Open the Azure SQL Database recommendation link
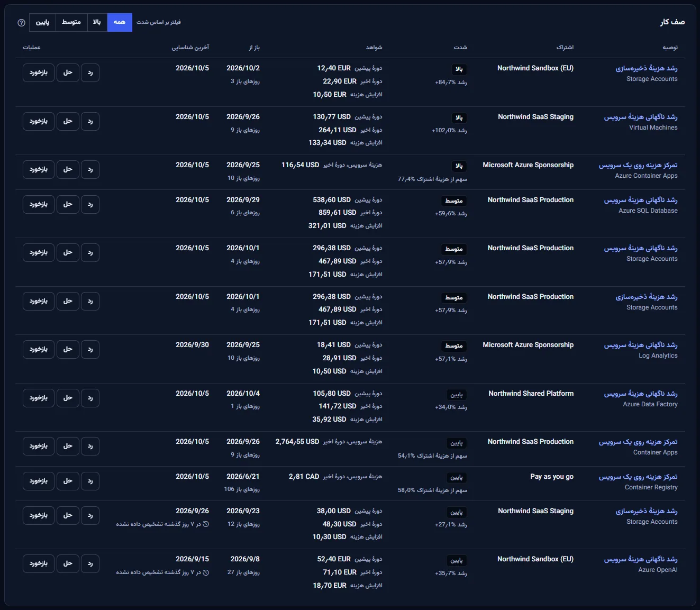The width and height of the screenshot is (700, 610). coord(641,200)
